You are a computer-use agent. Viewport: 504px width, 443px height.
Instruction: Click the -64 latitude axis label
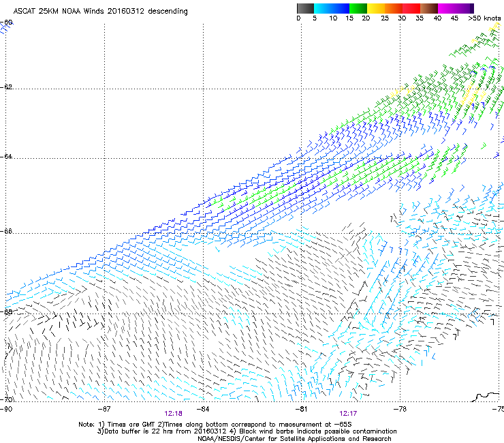6,156
